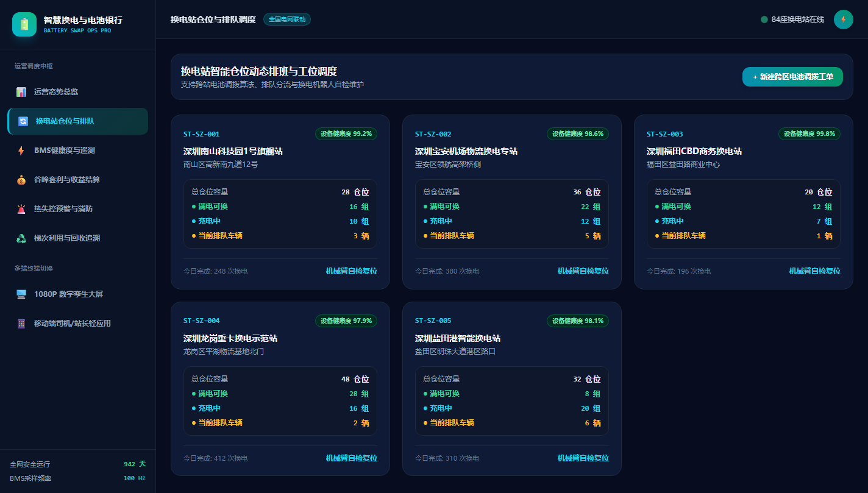Click 今日完成: 310 次换电 text
The image size is (868, 493).
click(x=447, y=458)
